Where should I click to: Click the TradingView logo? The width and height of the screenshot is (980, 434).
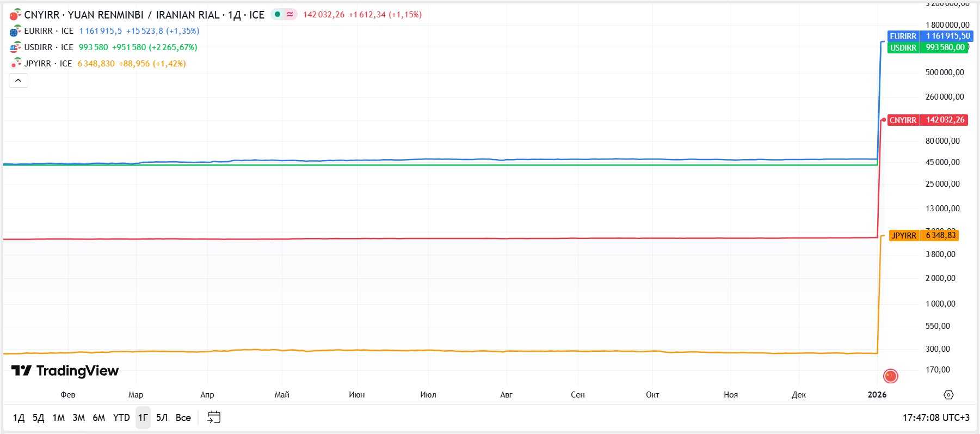tap(65, 371)
